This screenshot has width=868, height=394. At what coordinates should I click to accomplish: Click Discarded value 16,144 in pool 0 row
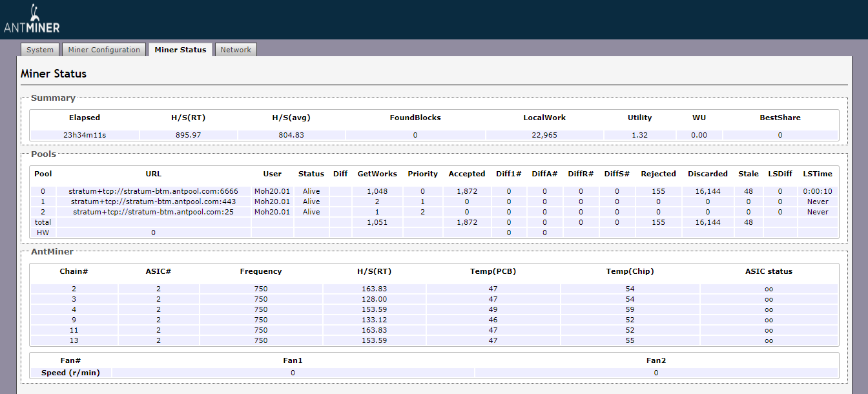point(707,191)
